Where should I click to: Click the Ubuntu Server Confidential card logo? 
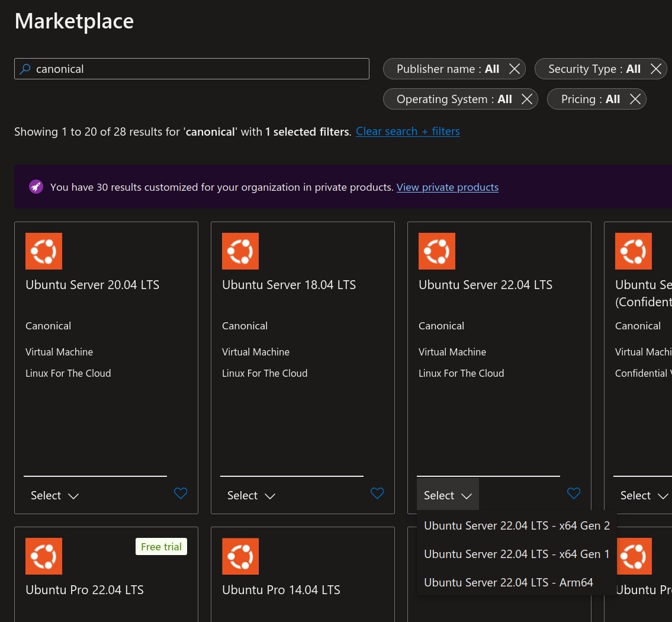pyautogui.click(x=634, y=251)
